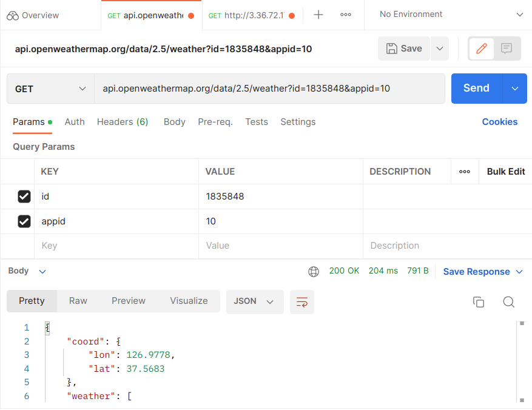The height and width of the screenshot is (410, 532).
Task: Open the Overview tab
Action: click(x=33, y=16)
